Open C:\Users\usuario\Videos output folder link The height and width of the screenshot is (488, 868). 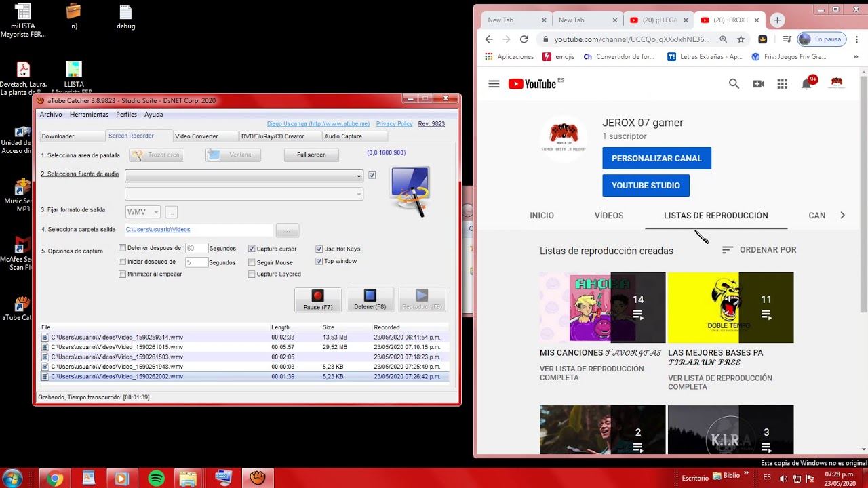tap(158, 230)
